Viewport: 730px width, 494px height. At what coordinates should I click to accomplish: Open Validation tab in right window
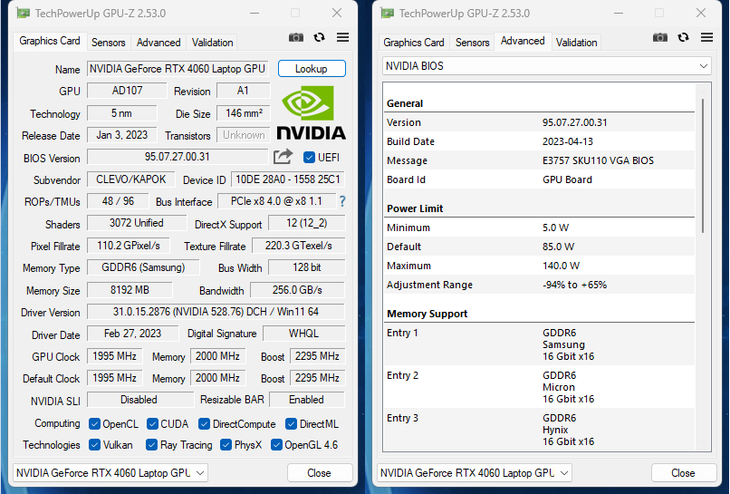coord(576,42)
